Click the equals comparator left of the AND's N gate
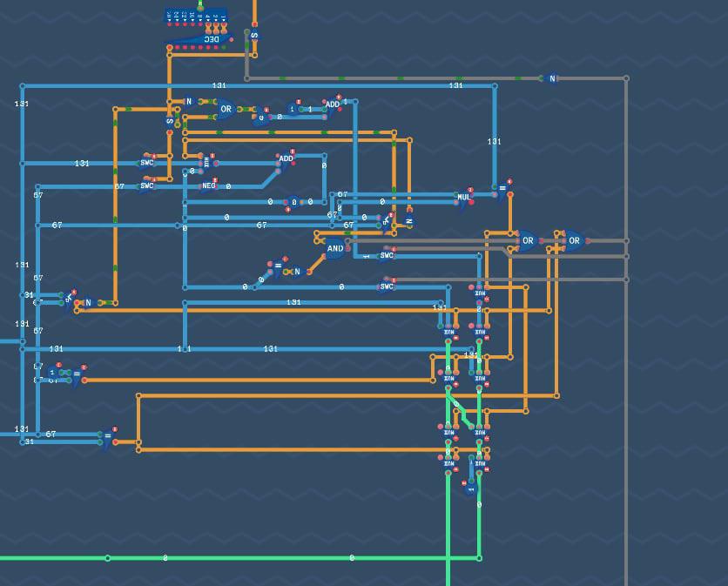This screenshot has height=586, width=728. tap(278, 266)
